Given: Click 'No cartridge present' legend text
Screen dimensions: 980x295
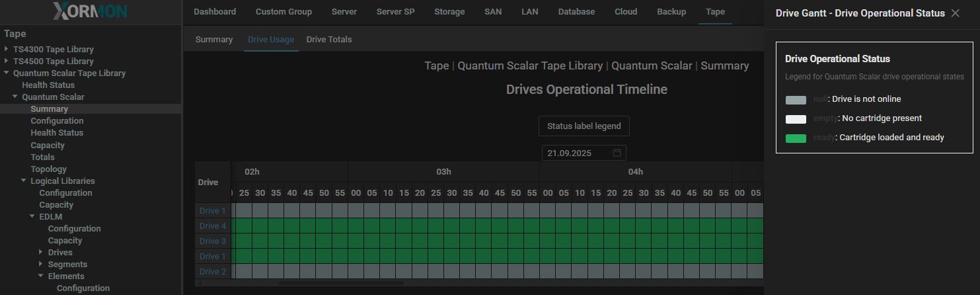Looking at the screenshot, I should (x=882, y=118).
